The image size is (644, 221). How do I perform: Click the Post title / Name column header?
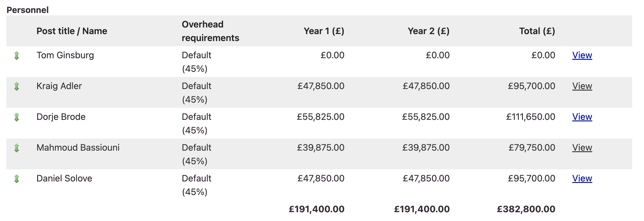pos(72,31)
